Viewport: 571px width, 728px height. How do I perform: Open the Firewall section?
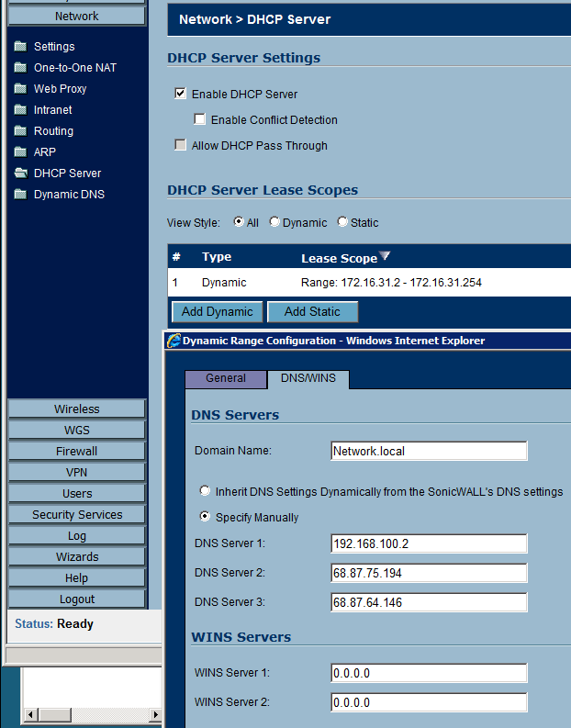click(77, 452)
